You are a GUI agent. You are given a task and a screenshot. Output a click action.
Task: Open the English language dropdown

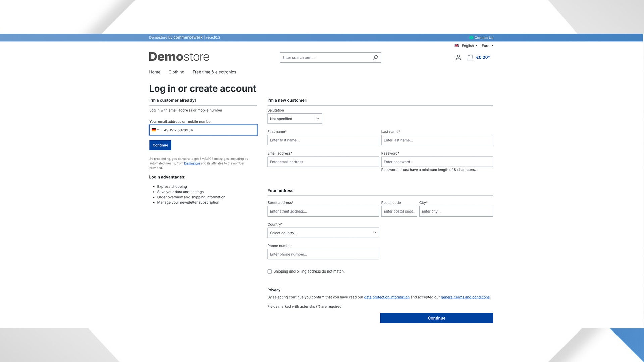[x=470, y=46]
